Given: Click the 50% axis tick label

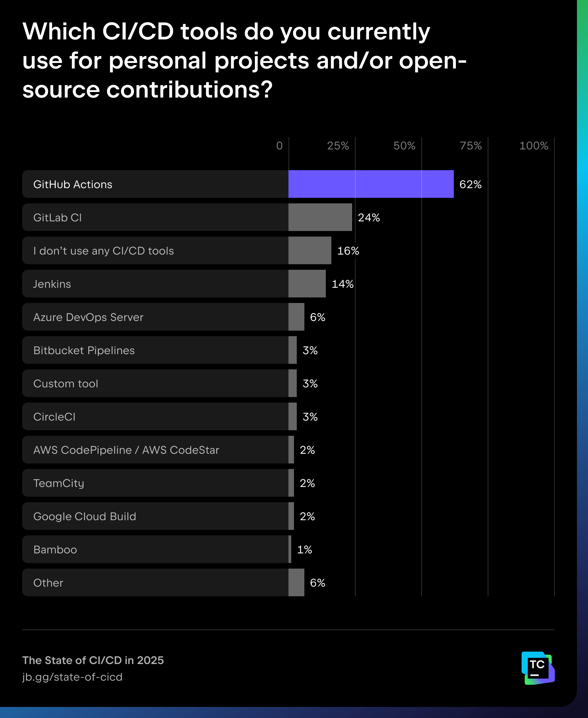Looking at the screenshot, I should click(x=404, y=146).
